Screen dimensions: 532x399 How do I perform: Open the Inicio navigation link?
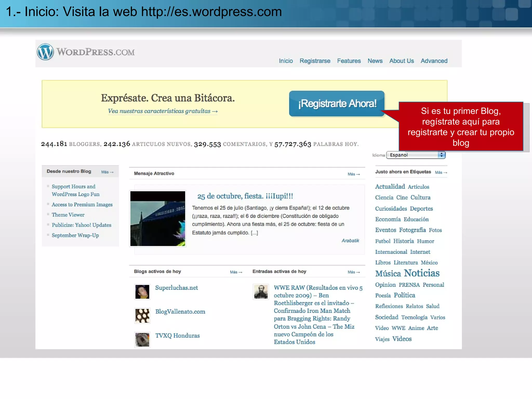286,61
